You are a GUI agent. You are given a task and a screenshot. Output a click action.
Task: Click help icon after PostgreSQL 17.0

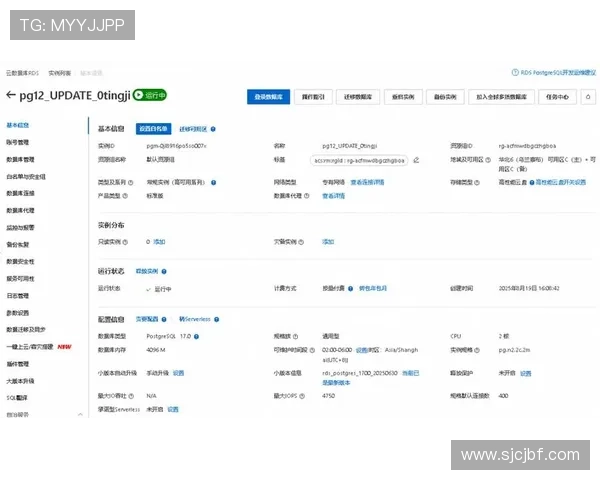pos(196,336)
